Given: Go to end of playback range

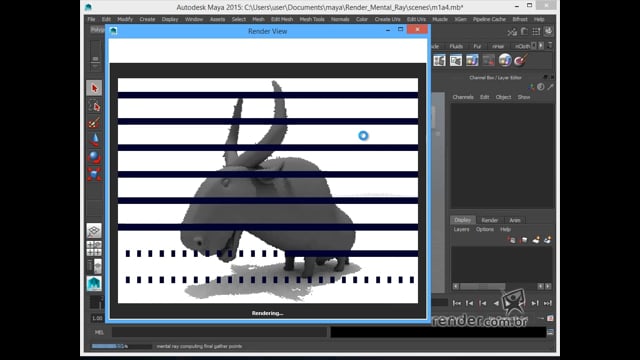Looking at the screenshot, I should [548, 303].
